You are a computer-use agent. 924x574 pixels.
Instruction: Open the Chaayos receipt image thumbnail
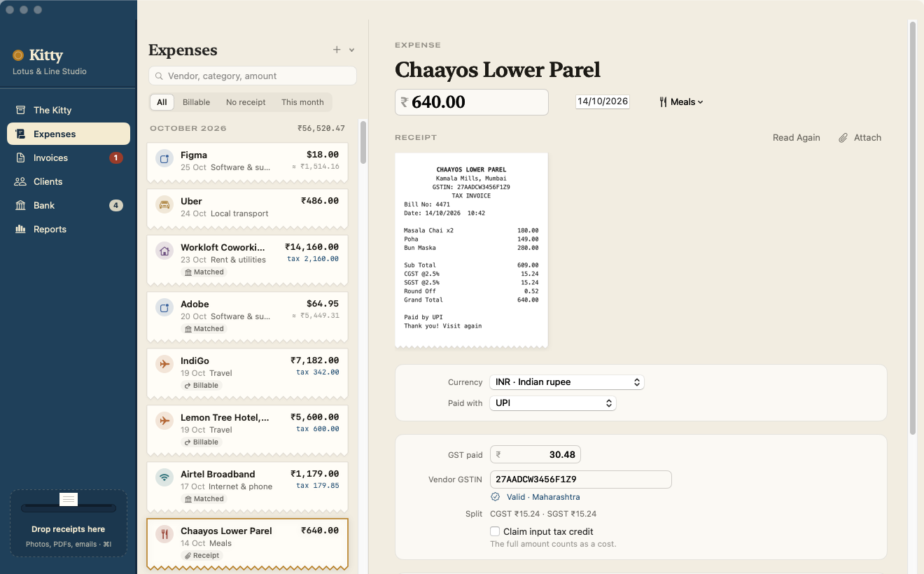point(472,251)
